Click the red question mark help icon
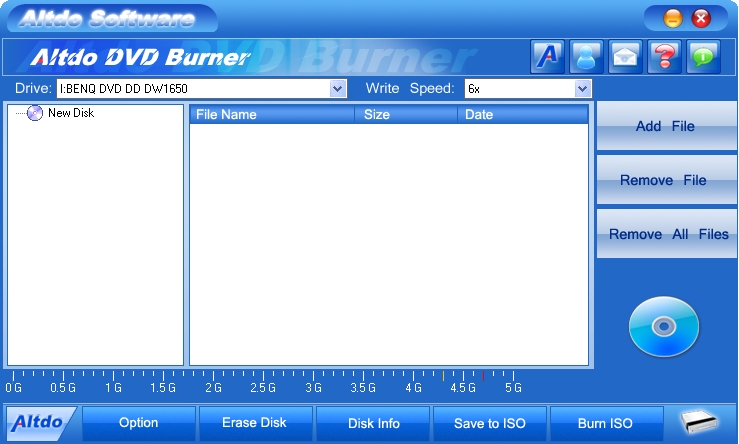 (665, 57)
